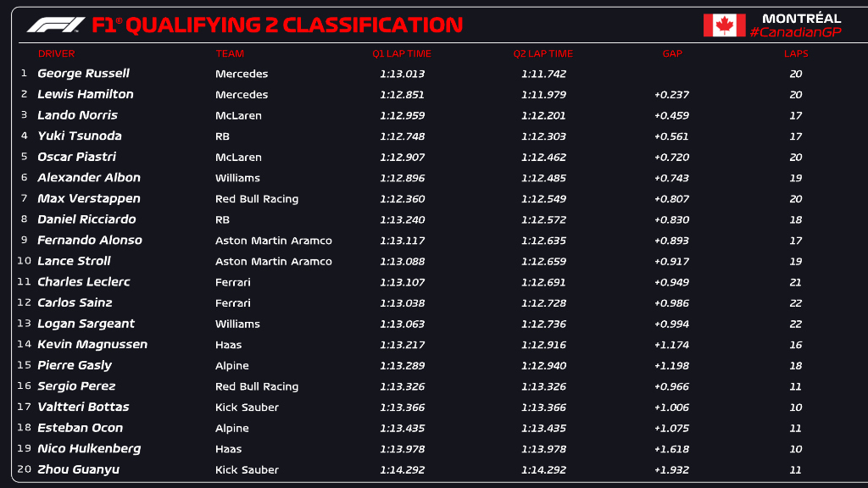
Task: Open Lewis Hamilton's driver name
Action: pyautogui.click(x=86, y=94)
